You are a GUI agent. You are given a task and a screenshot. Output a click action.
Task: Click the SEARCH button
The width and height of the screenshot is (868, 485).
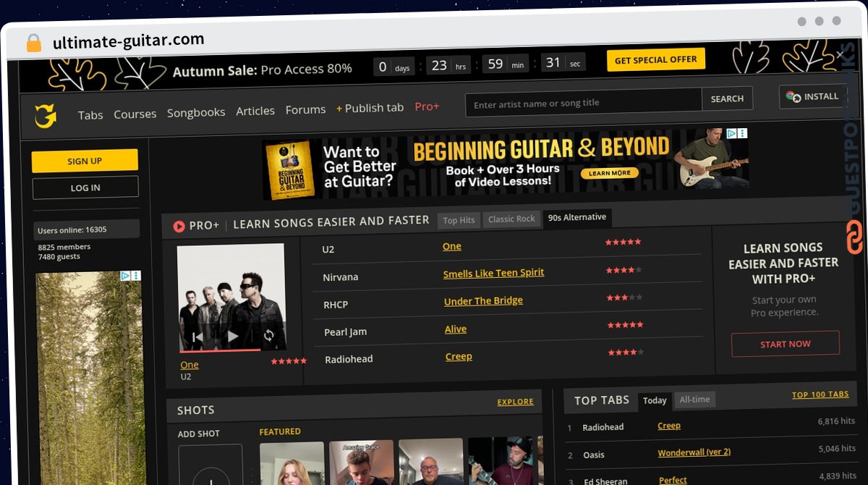point(727,98)
